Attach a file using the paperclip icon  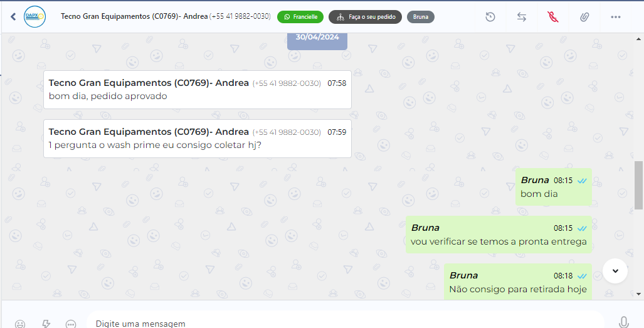pos(584,17)
